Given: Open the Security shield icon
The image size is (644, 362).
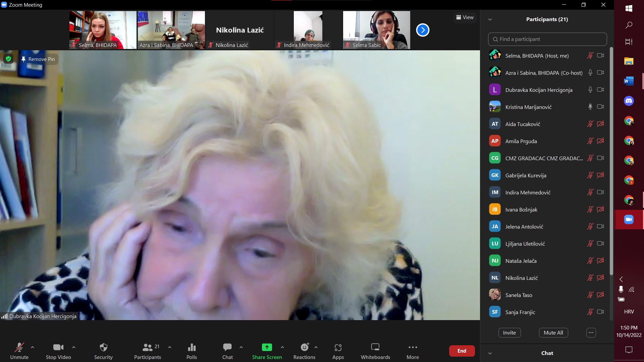Looking at the screenshot, I should (x=103, y=347).
